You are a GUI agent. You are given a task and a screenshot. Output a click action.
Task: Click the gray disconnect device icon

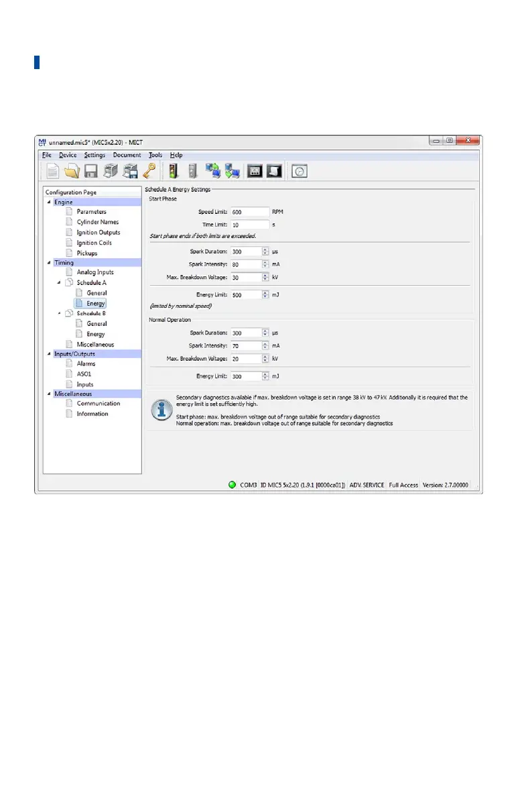(x=193, y=171)
